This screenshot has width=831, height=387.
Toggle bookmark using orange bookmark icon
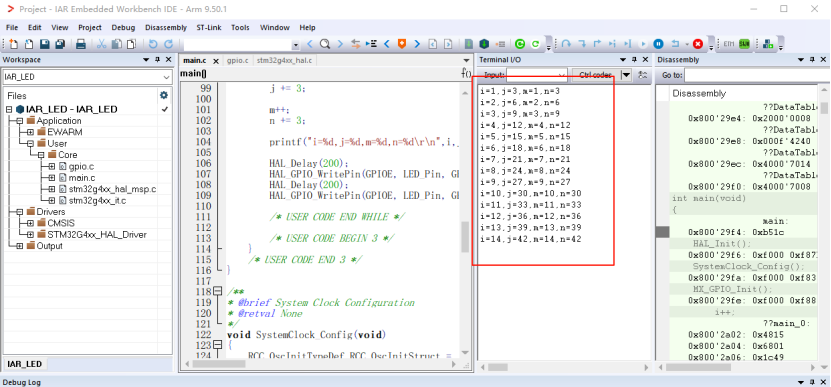tap(402, 44)
